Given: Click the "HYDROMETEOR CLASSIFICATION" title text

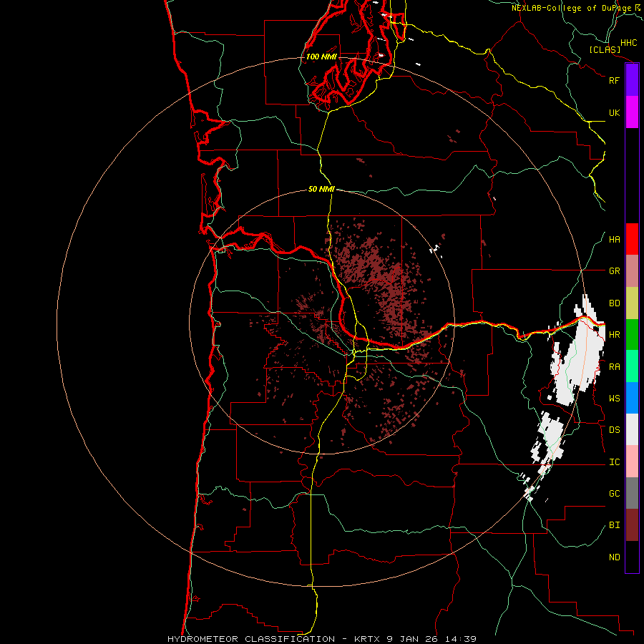Looking at the screenshot, I should (251, 639).
